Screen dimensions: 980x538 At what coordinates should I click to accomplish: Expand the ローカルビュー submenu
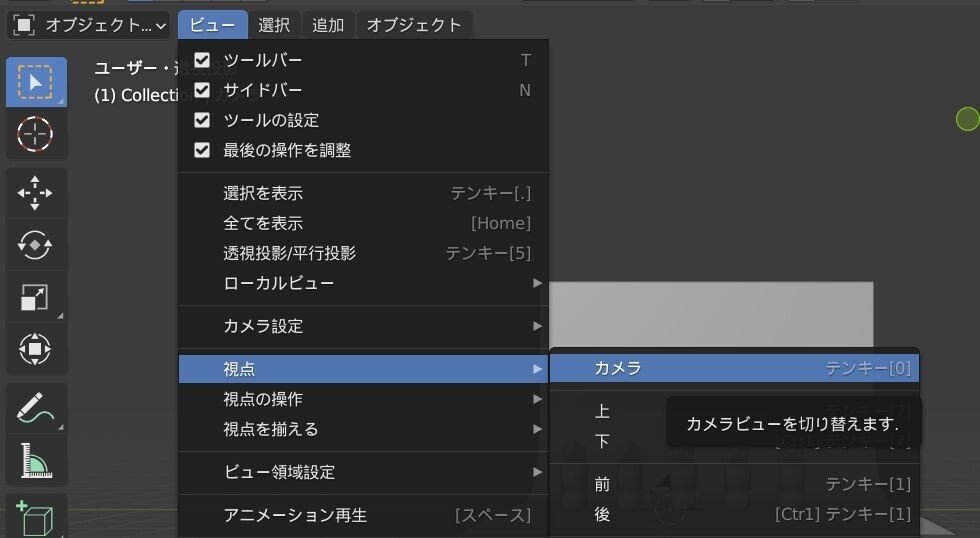(364, 283)
